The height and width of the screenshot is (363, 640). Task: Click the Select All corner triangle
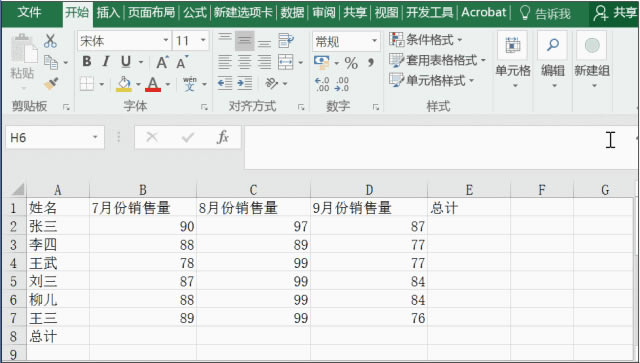18,190
